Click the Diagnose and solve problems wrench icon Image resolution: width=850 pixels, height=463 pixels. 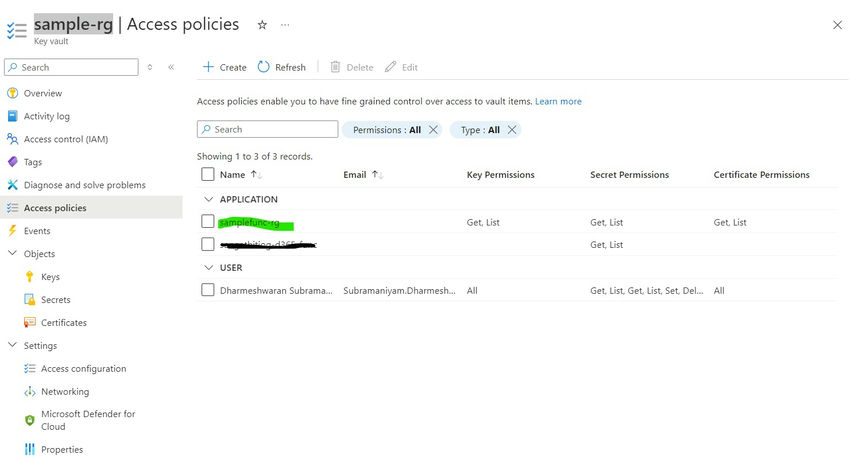click(12, 185)
